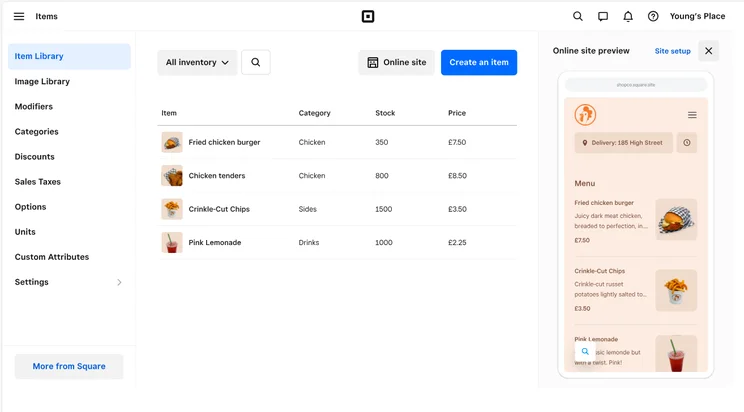Image resolution: width=744 pixels, height=412 pixels.
Task: Open Options in the sidebar
Action: point(30,207)
